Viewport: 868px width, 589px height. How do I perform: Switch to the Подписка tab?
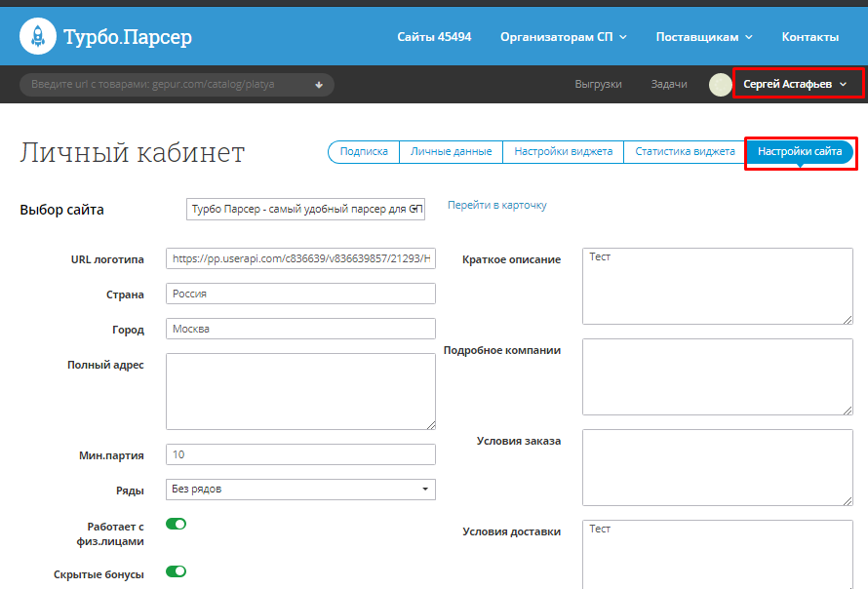click(364, 151)
